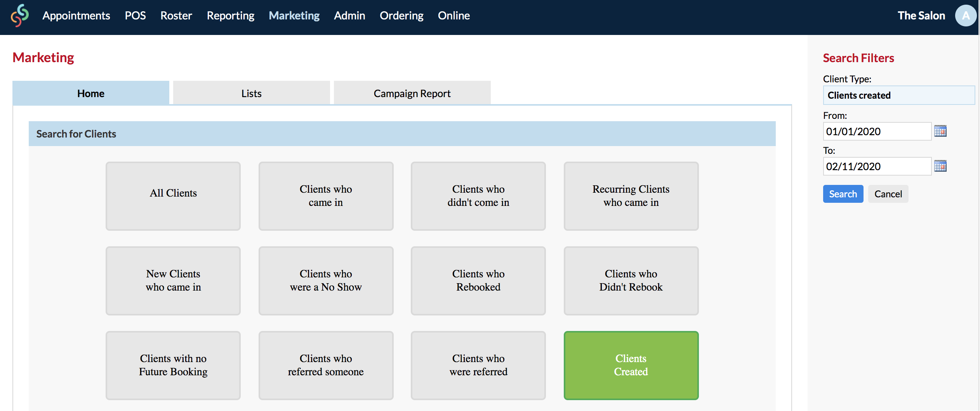Image resolution: width=980 pixels, height=411 pixels.
Task: Click the salon logo icon
Action: (20, 16)
